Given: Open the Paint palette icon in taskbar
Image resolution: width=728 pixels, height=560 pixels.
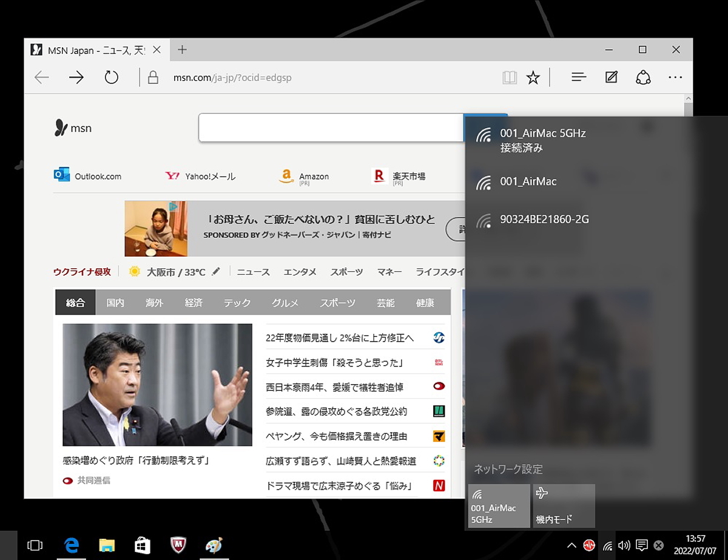Looking at the screenshot, I should (x=214, y=545).
